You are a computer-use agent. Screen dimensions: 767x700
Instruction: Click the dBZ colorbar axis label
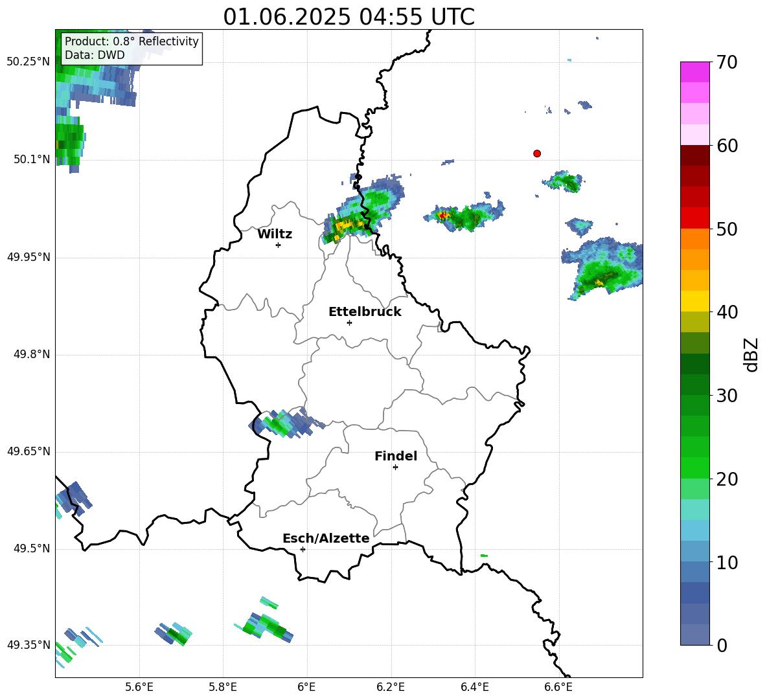(x=751, y=354)
